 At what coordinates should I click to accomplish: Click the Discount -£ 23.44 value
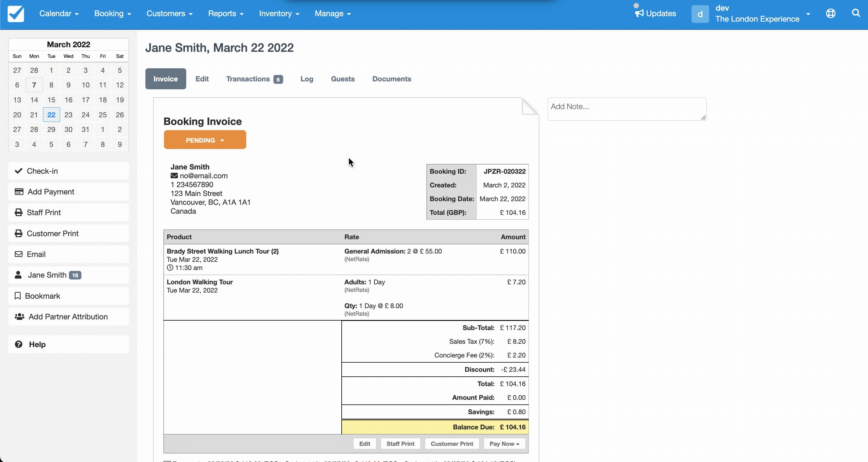pos(513,369)
